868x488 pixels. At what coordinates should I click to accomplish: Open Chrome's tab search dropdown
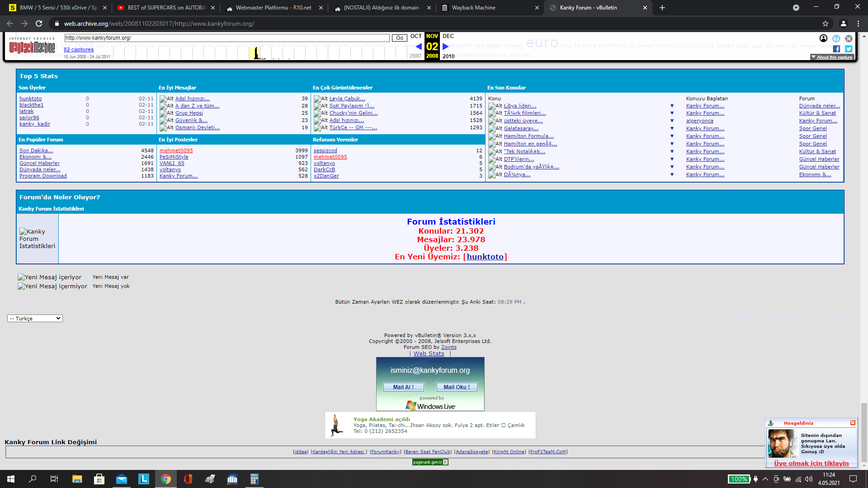tap(796, 8)
